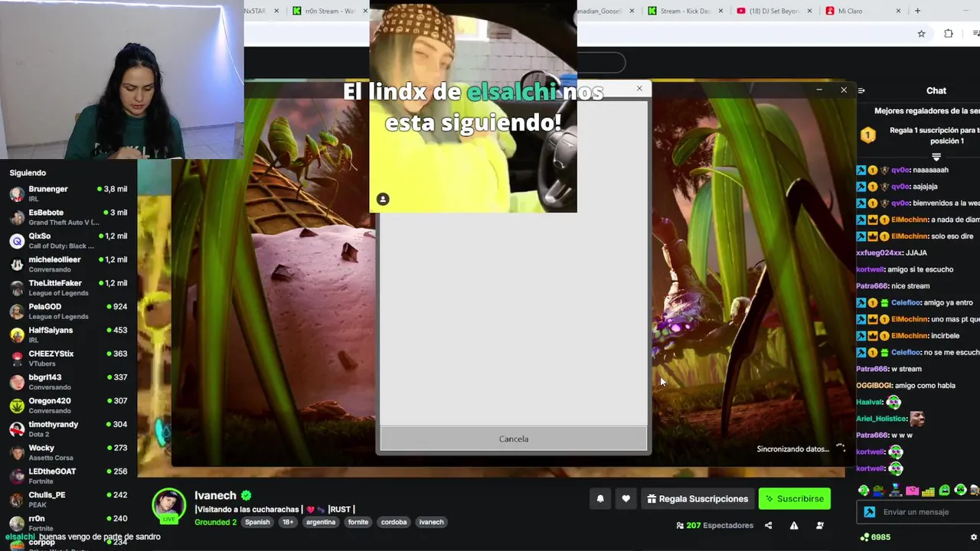Turn on notifications with the bell icon

coord(600,499)
